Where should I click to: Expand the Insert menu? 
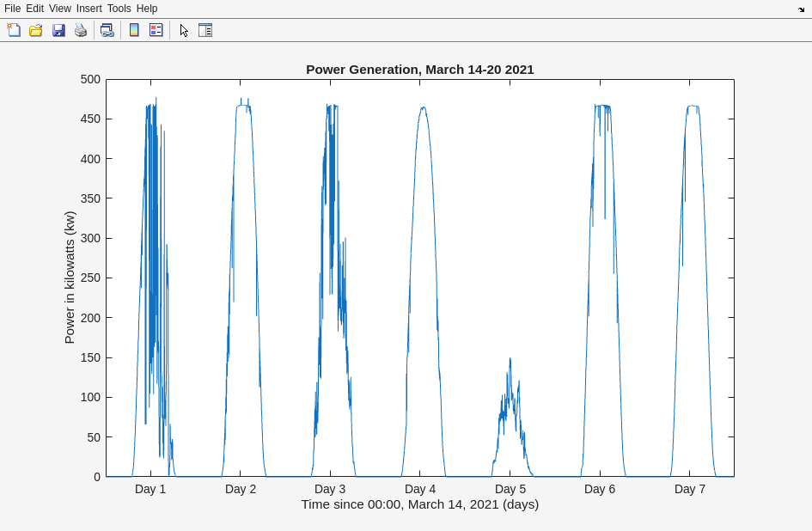click(x=89, y=9)
